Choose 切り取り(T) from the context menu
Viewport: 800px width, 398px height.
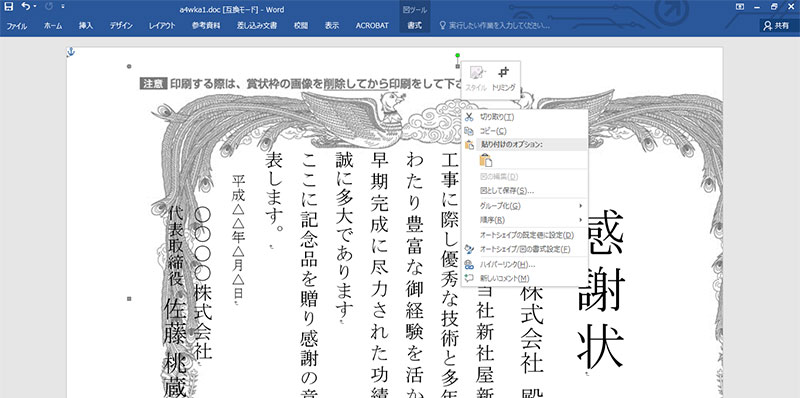click(524, 117)
